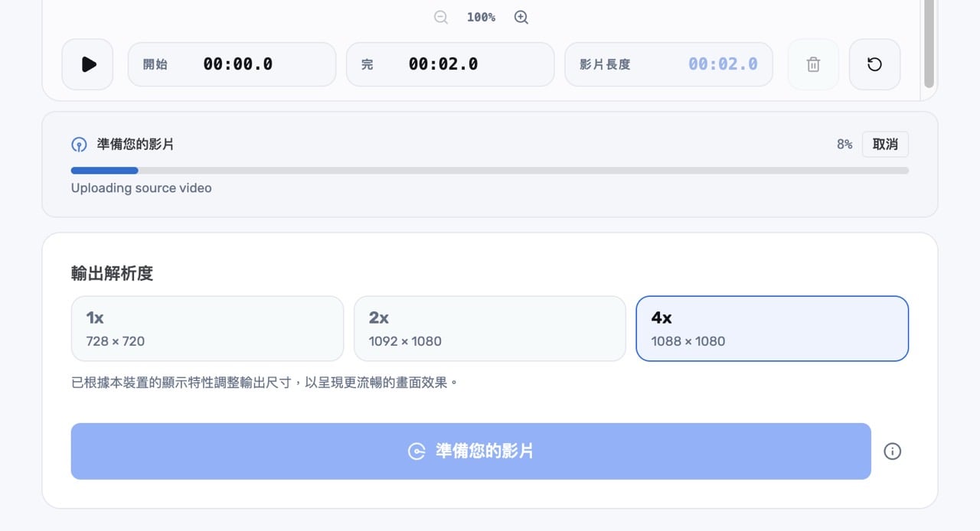Click the 100% zoom level text
Screen dimensions: 980x531
(x=481, y=18)
